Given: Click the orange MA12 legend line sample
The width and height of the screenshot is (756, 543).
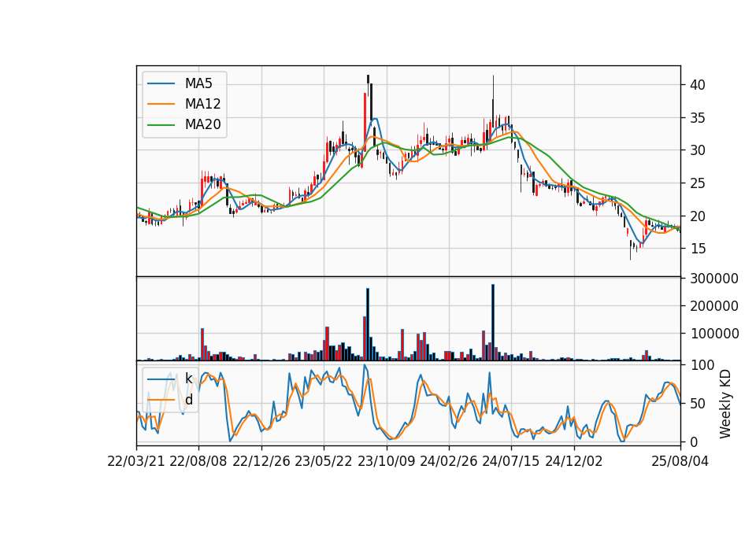Looking at the screenshot, I should click(161, 104).
